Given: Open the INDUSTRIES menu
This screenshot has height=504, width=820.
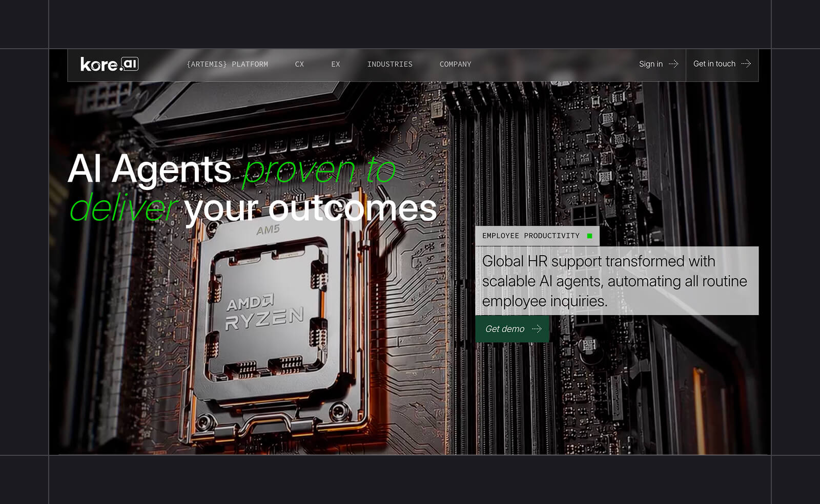Looking at the screenshot, I should coord(389,64).
